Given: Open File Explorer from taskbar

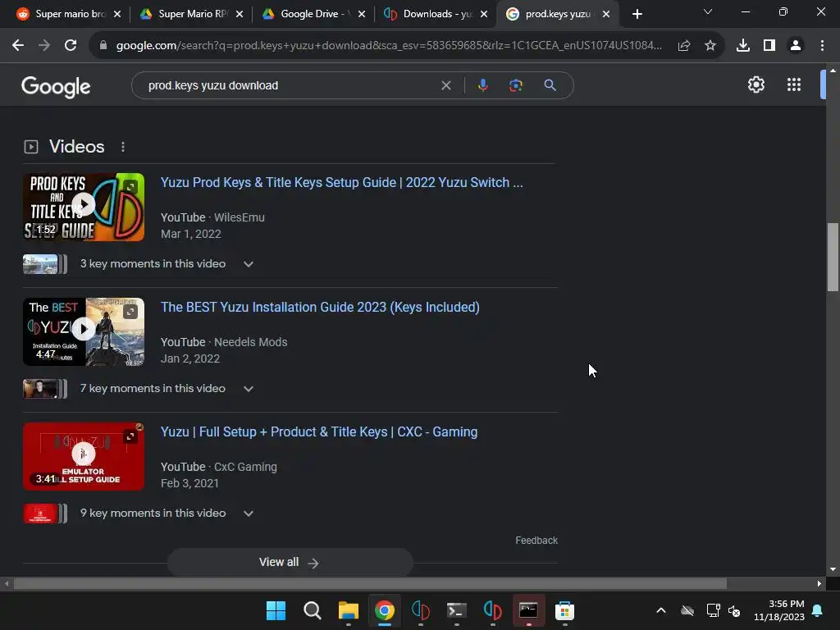Looking at the screenshot, I should 348,610.
